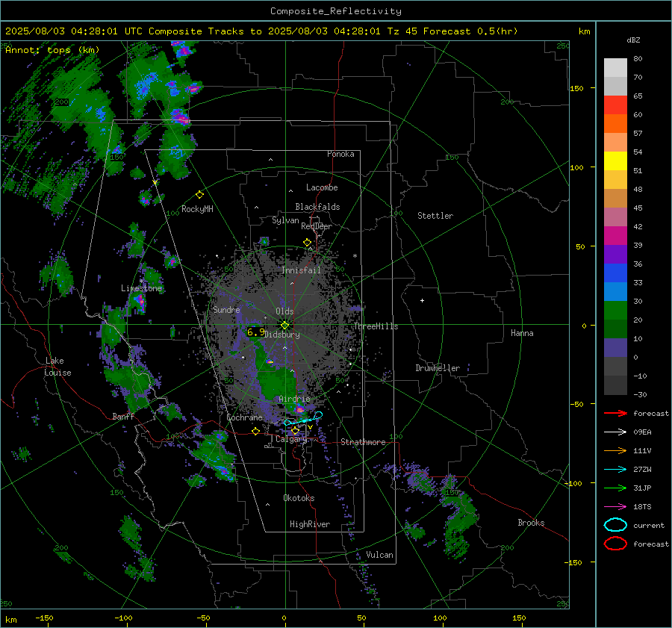Click the white plus marker west of Hanna
The image size is (672, 628).
pyautogui.click(x=422, y=300)
